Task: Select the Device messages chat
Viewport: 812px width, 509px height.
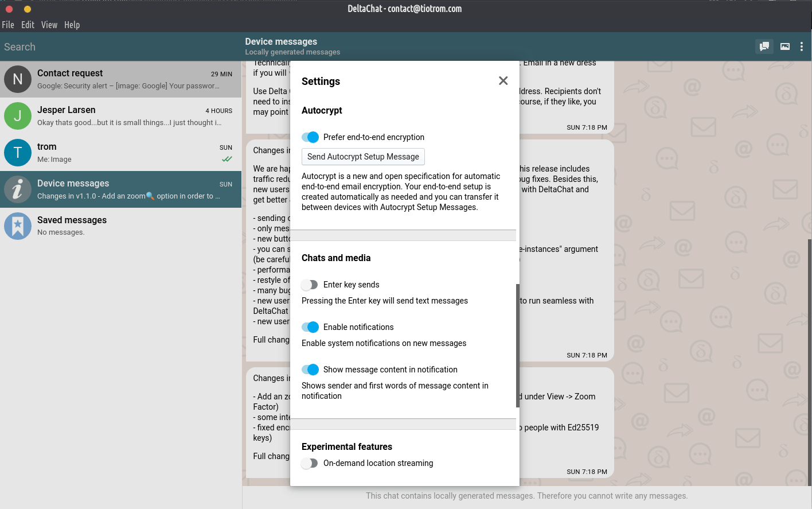Action: pos(120,189)
